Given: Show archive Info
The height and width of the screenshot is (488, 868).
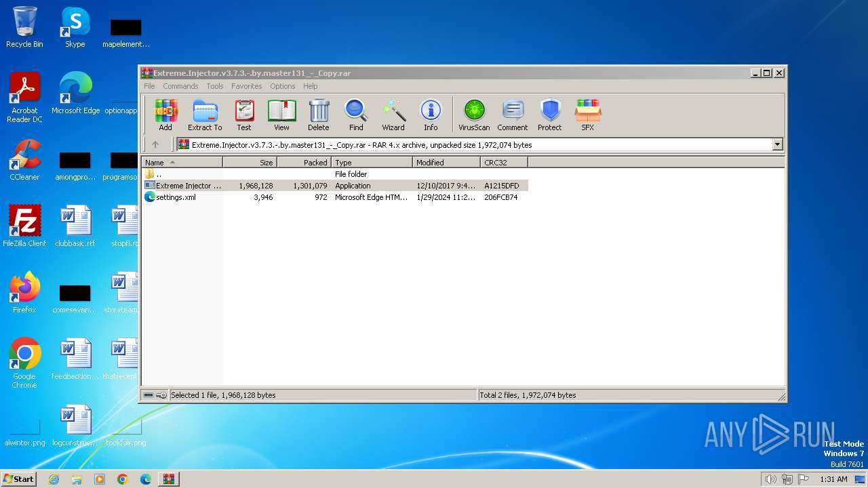Looking at the screenshot, I should point(431,115).
